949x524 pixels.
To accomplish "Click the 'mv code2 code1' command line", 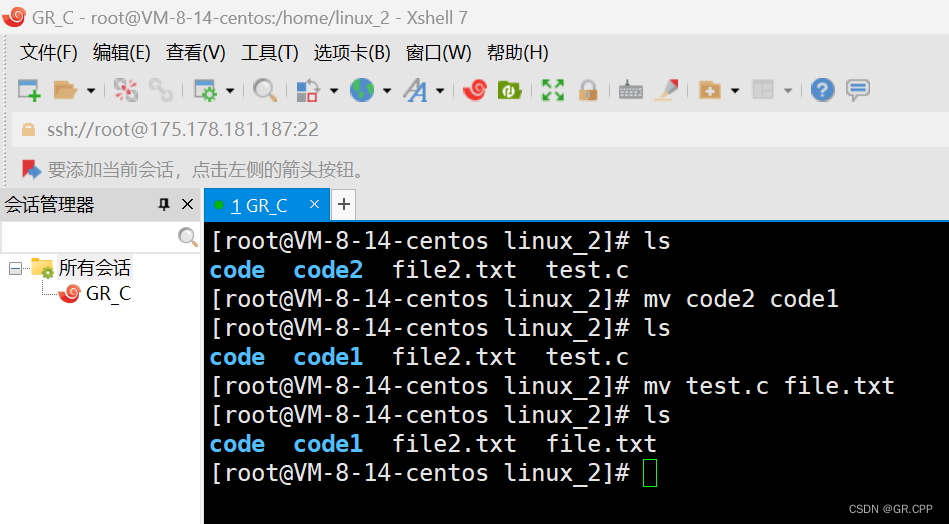I will pyautogui.click(x=741, y=299).
